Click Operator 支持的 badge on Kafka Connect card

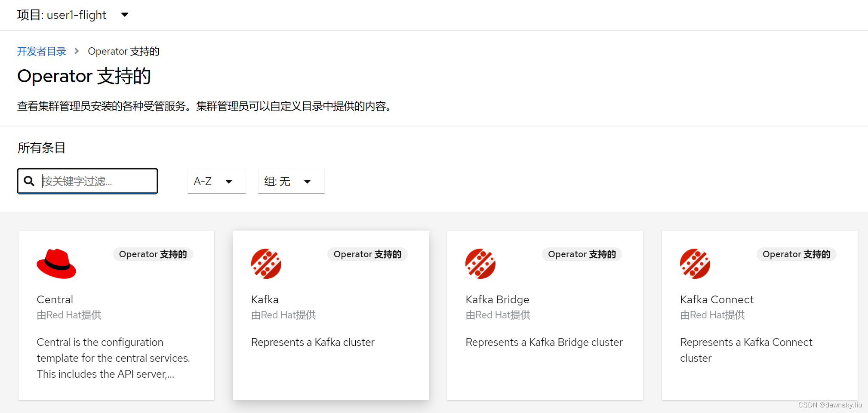tap(797, 254)
